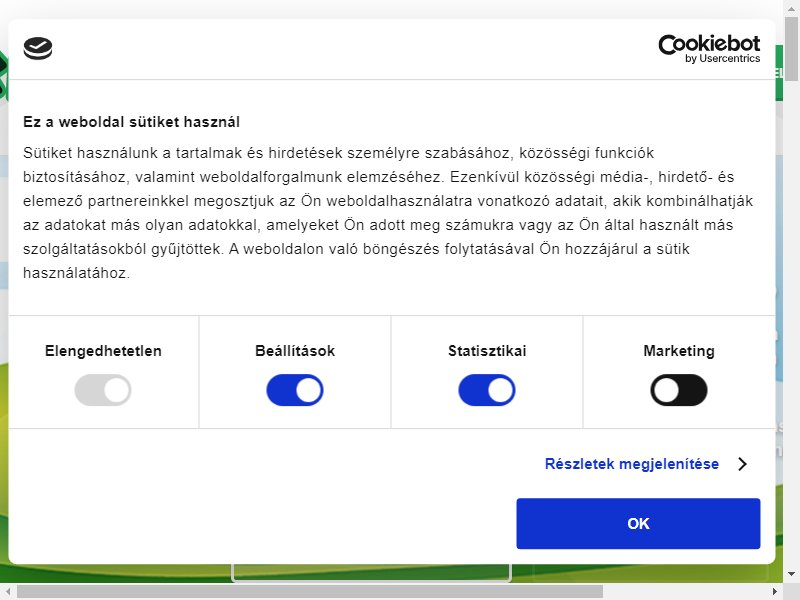Click the heading Ez a weboldal sütiket használ
Image resolution: width=800 pixels, height=600 pixels.
click(x=131, y=122)
